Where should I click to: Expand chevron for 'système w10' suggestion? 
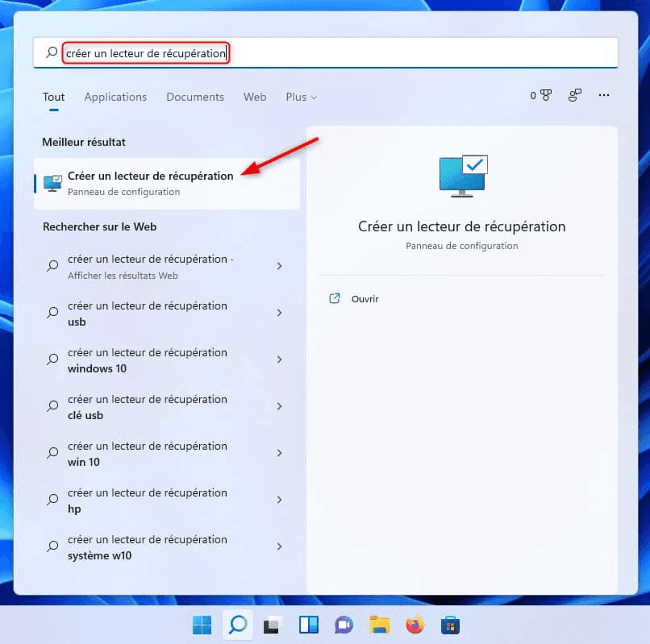click(x=279, y=546)
